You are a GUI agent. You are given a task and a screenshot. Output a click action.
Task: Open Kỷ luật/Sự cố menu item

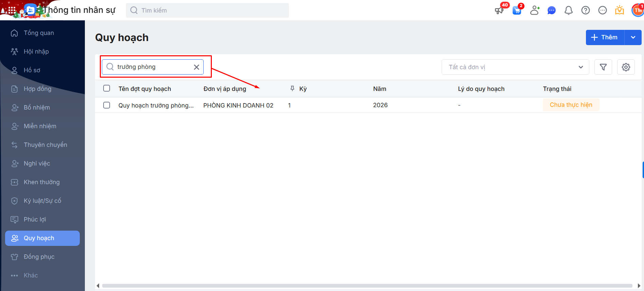pos(42,201)
